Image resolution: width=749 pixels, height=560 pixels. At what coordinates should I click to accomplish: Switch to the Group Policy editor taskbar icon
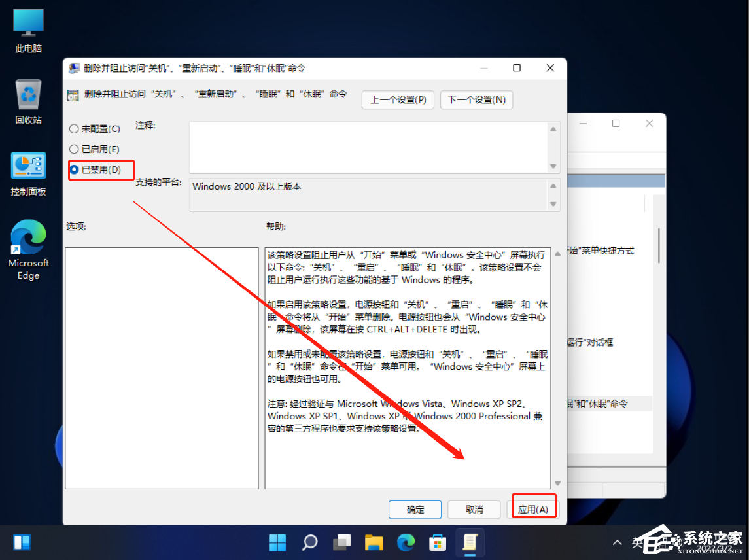click(470, 542)
